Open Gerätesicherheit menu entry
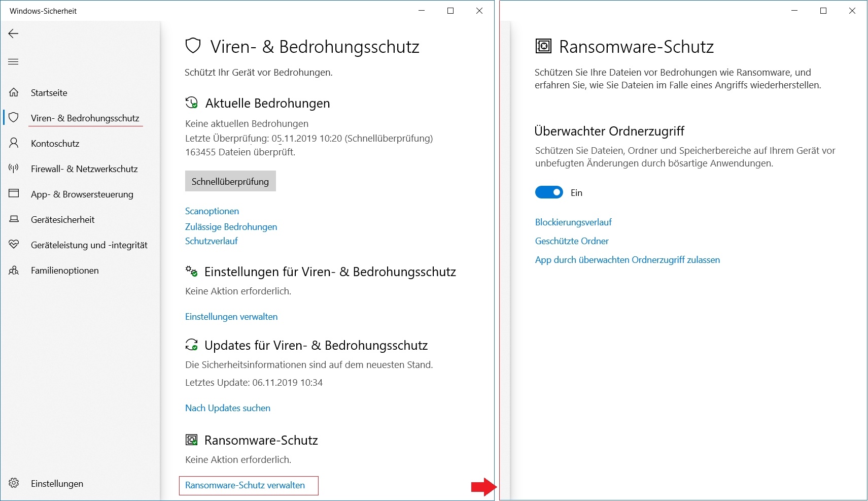 coord(62,220)
